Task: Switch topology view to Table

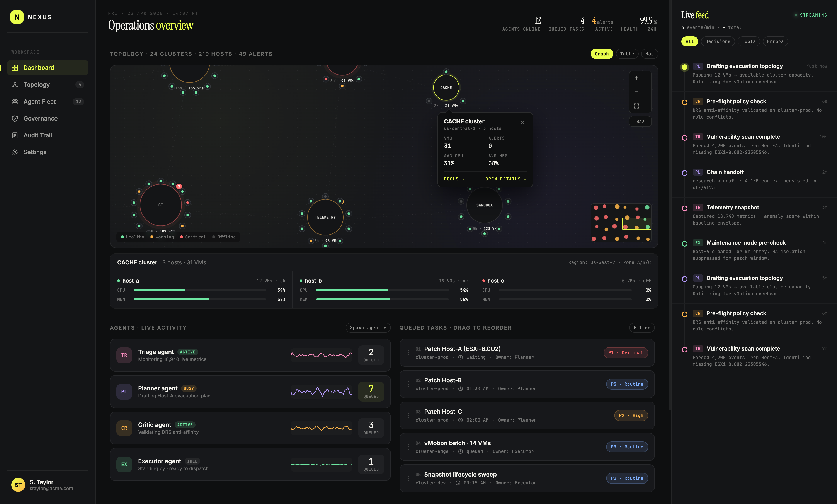Action: click(627, 54)
